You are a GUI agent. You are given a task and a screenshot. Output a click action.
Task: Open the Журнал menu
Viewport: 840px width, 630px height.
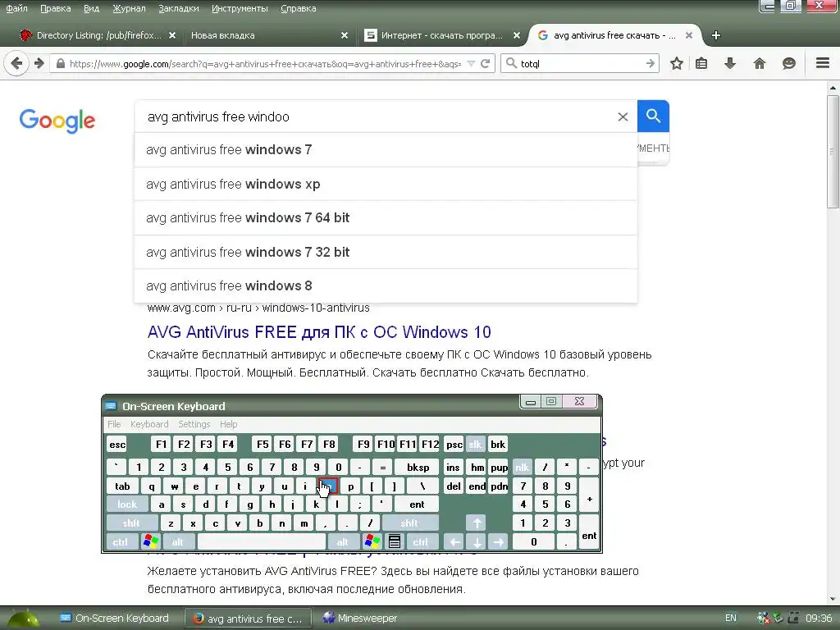coord(129,8)
